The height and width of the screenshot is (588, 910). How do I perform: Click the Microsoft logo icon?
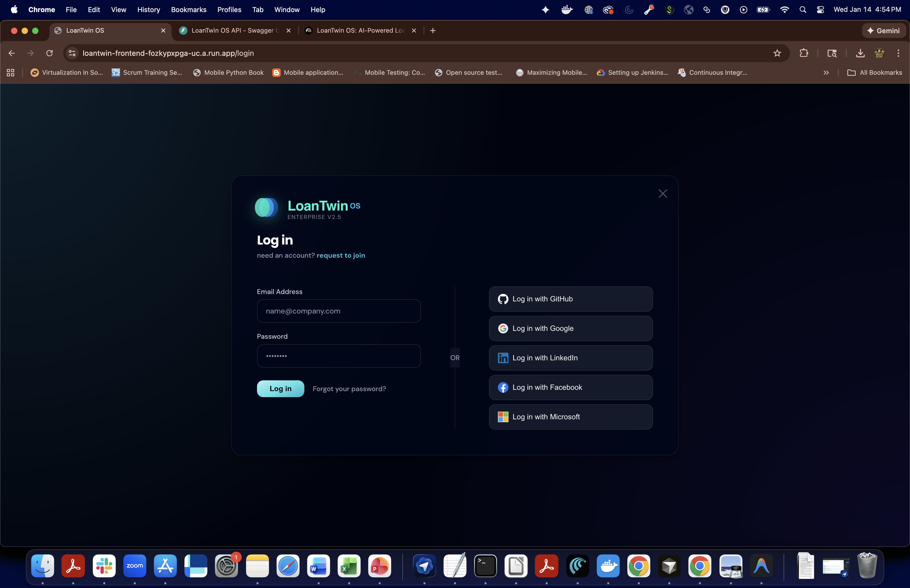[503, 417]
